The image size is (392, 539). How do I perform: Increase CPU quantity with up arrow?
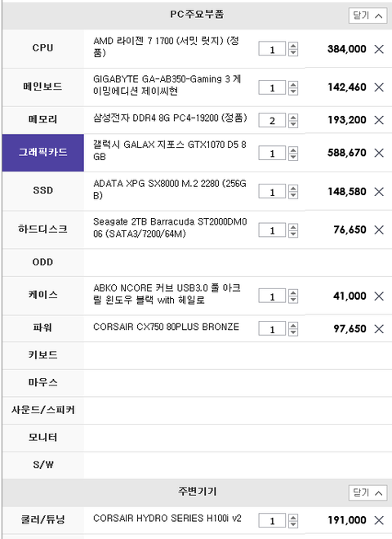293,46
